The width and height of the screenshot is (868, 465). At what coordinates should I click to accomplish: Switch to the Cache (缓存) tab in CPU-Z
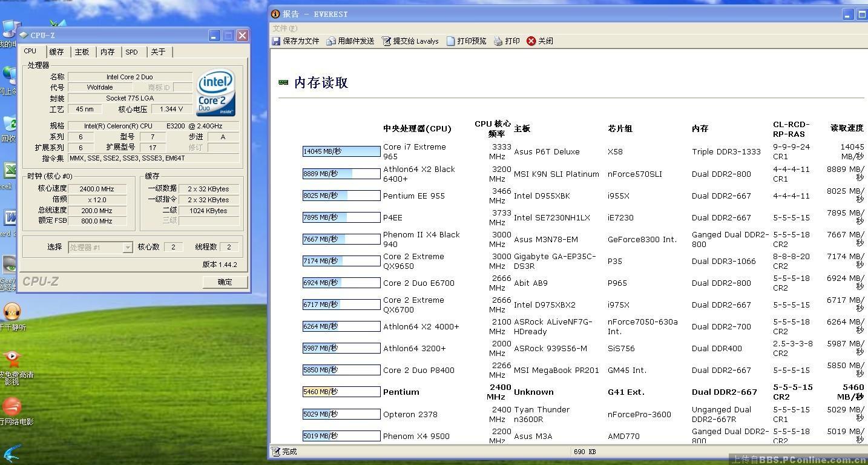(x=56, y=52)
